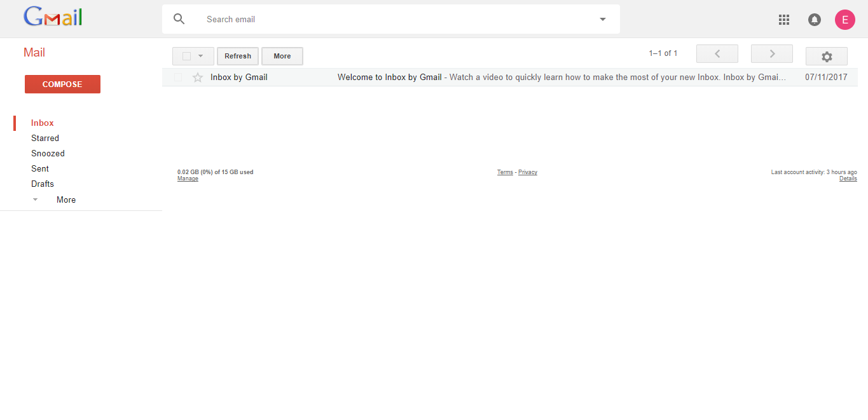868x420 pixels.
Task: Open the select-all dropdown arrow
Action: coord(201,56)
